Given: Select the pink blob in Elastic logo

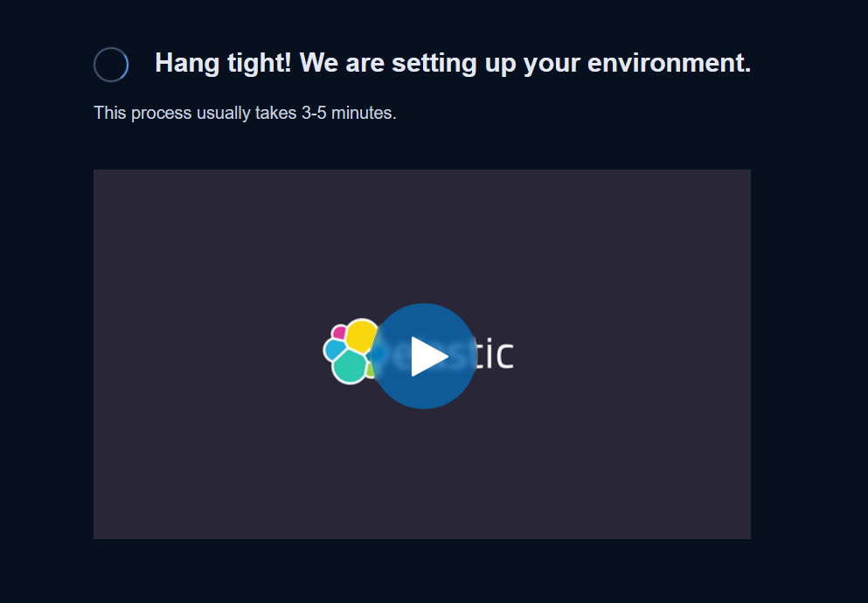Looking at the screenshot, I should 339,332.
